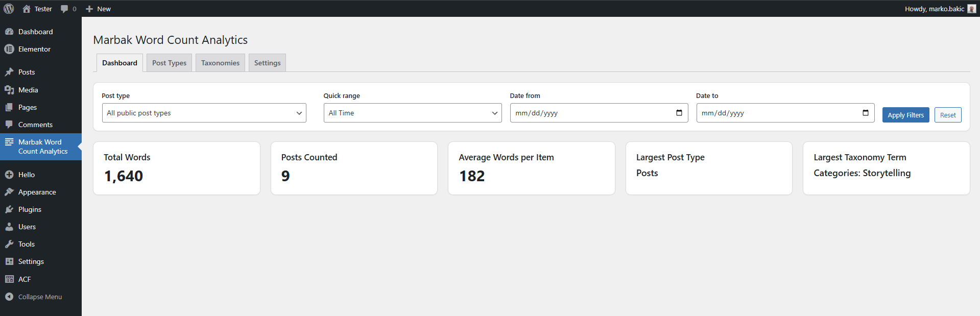Click the comments bubble icon in admin bar
Screen dimensions: 980x316
[x=64, y=9]
